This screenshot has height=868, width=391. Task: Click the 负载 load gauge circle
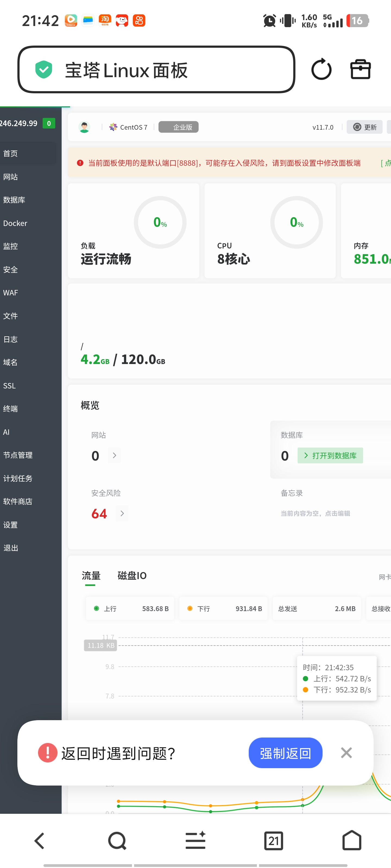click(x=160, y=222)
